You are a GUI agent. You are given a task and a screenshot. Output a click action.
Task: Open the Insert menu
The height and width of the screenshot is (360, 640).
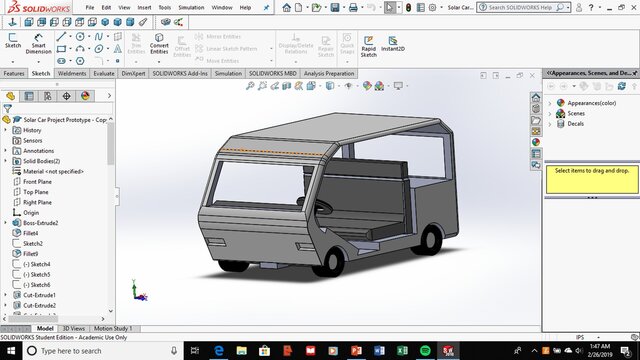(x=144, y=7)
